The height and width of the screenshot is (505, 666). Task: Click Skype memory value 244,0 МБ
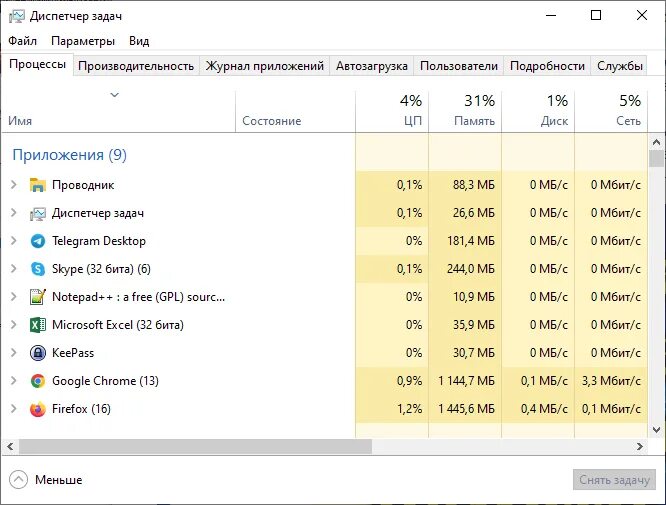click(471, 269)
